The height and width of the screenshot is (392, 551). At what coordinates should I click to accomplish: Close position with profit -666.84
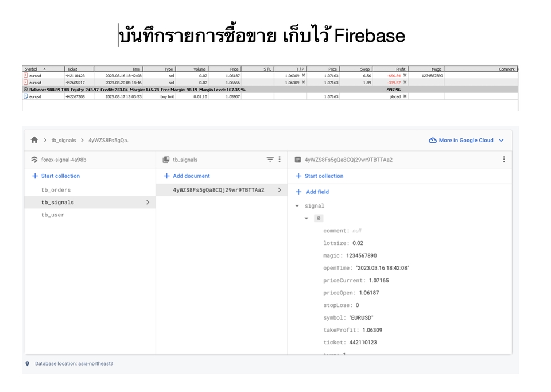tap(405, 75)
